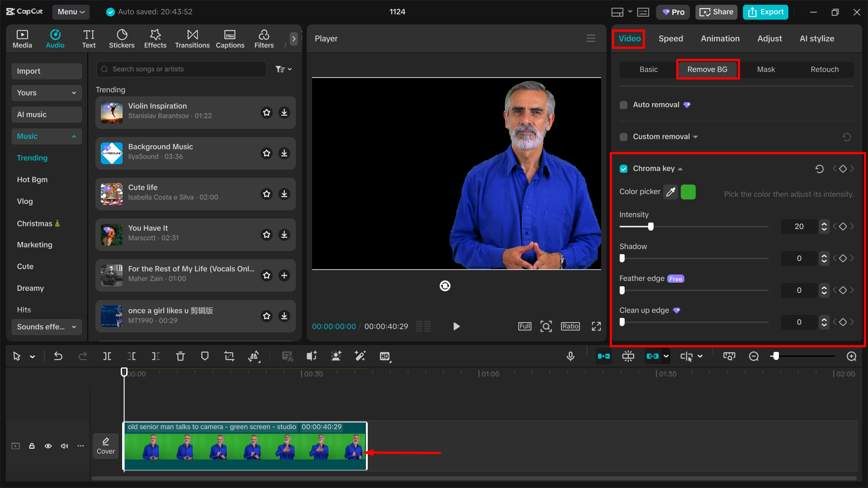Click the HD enhance icon
The image size is (868, 488).
pyautogui.click(x=385, y=356)
